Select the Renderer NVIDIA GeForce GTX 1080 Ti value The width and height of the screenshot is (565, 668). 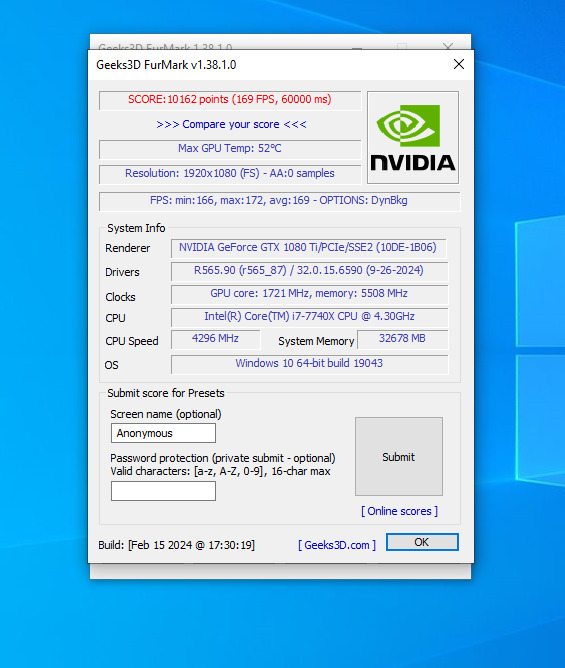pos(308,248)
